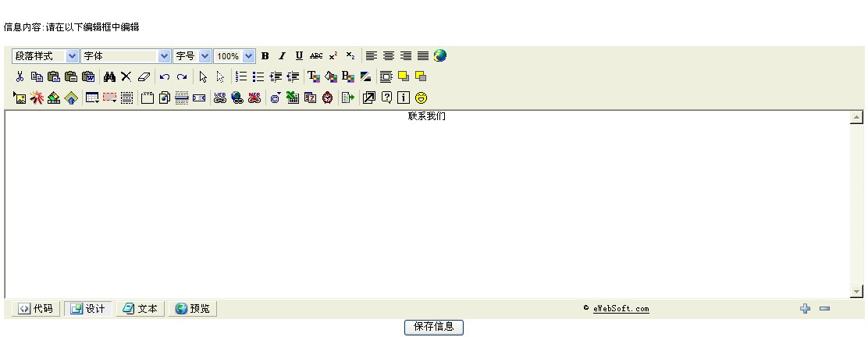Click the Paste plain text icon
This screenshot has width=868, height=337.
pyautogui.click(x=71, y=77)
